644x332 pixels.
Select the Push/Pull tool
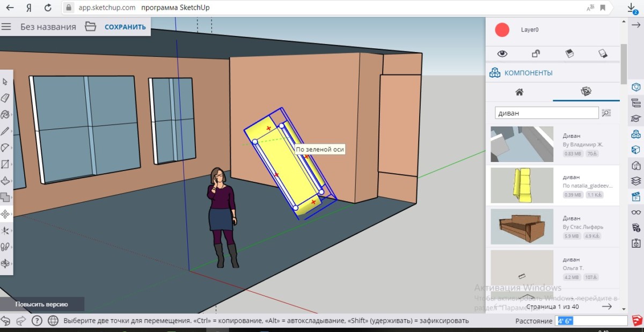tap(5, 181)
